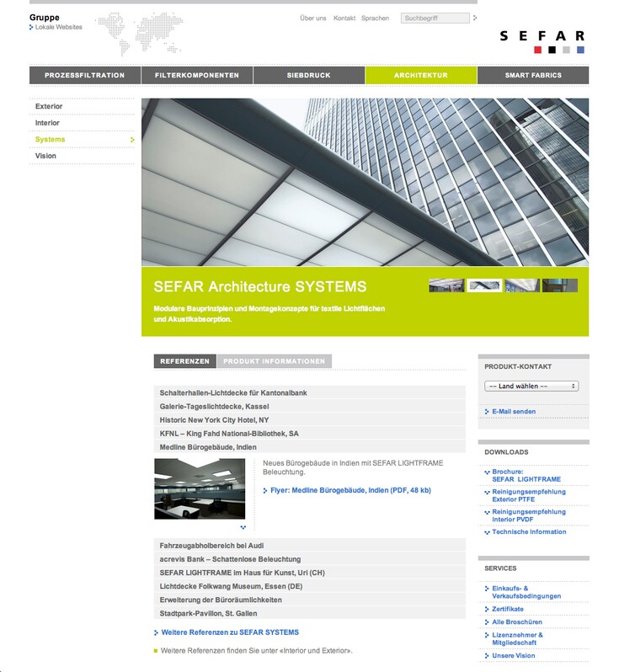The image size is (619, 672).
Task: Switch to Produkt Informationen tab
Action: pos(275,361)
